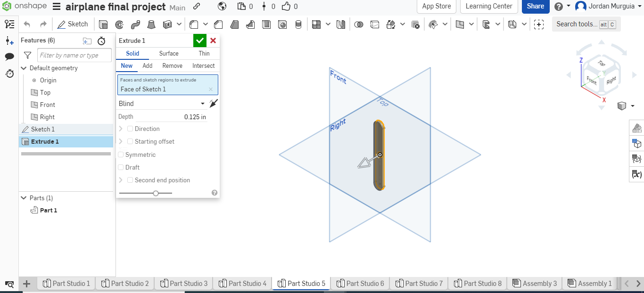
Task: Switch to the Surface tab
Action: point(169,54)
